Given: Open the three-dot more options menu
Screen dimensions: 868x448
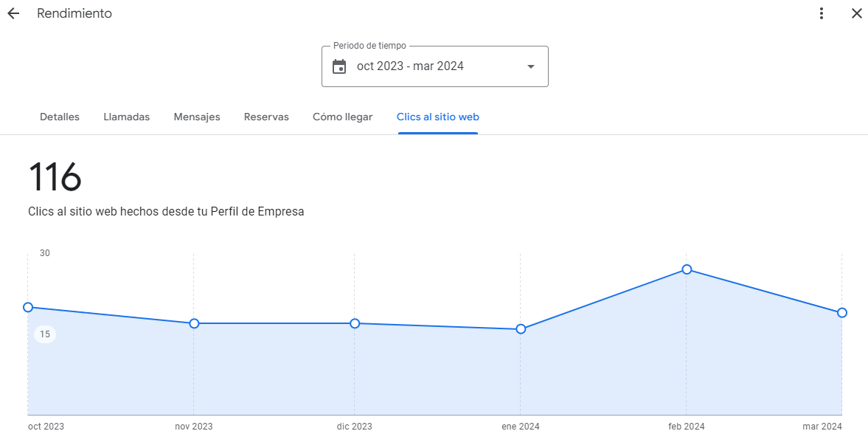Looking at the screenshot, I should pyautogui.click(x=822, y=14).
